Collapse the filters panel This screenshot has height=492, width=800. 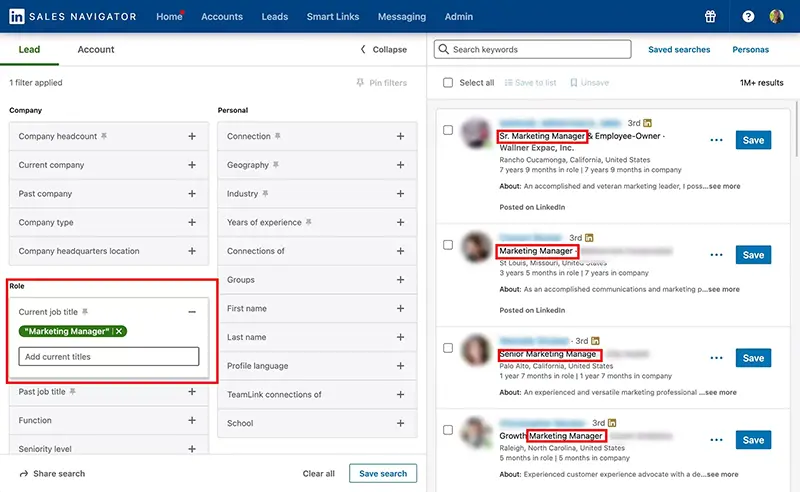tap(384, 50)
